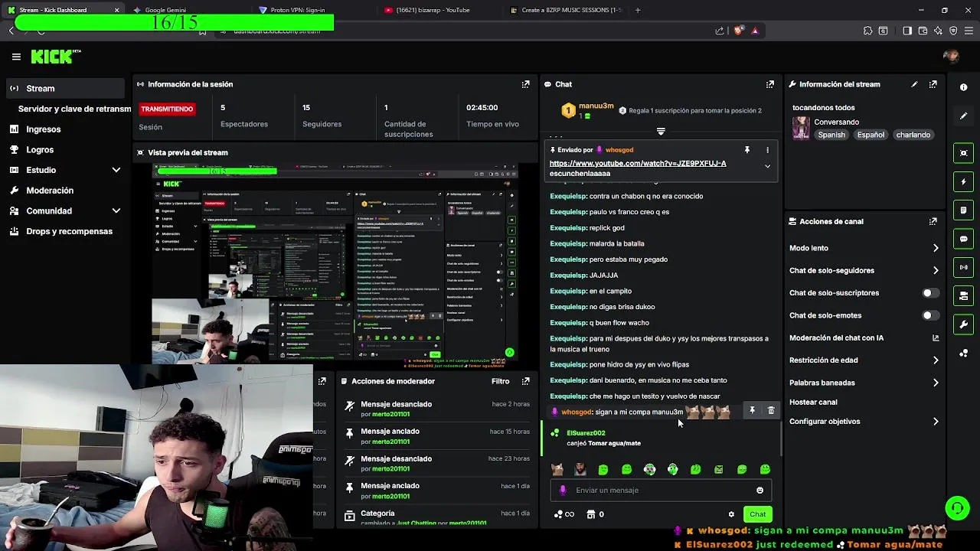Open the green headset support button
The width and height of the screenshot is (980, 551).
click(x=957, y=508)
